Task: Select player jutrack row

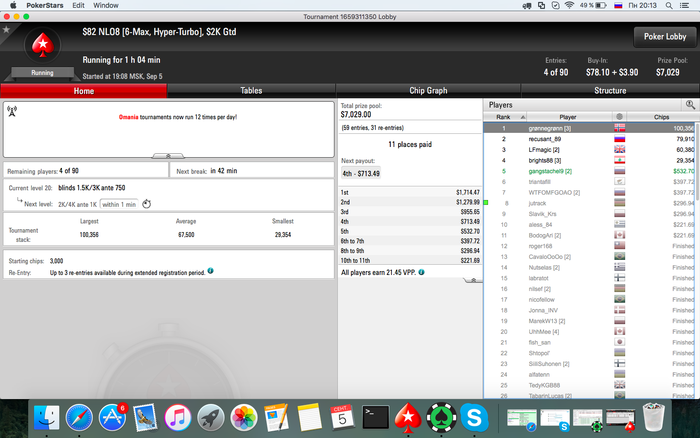Action: coord(589,203)
